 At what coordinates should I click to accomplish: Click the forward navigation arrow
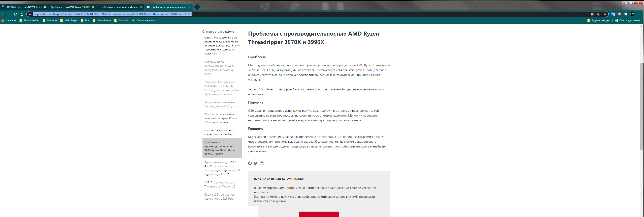(x=9, y=14)
